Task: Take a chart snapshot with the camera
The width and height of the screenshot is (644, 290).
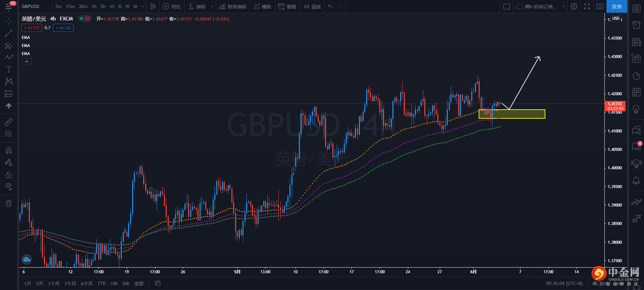Action: [x=600, y=6]
